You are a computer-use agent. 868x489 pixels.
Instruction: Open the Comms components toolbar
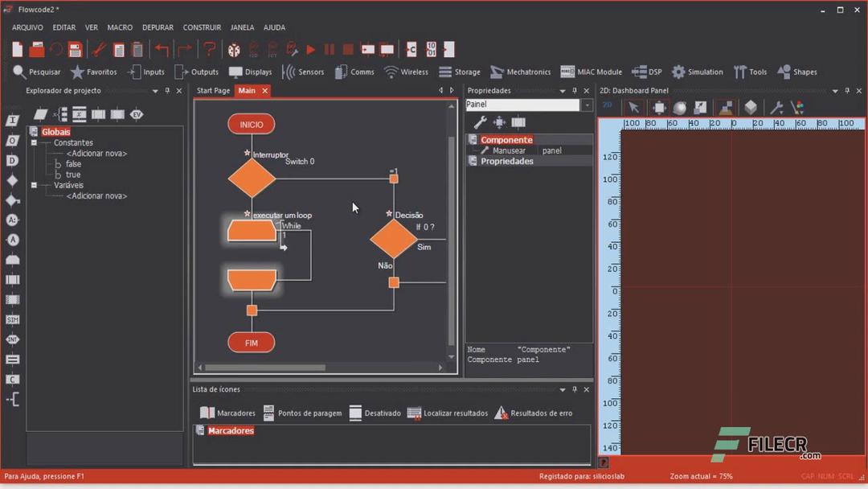tap(354, 72)
